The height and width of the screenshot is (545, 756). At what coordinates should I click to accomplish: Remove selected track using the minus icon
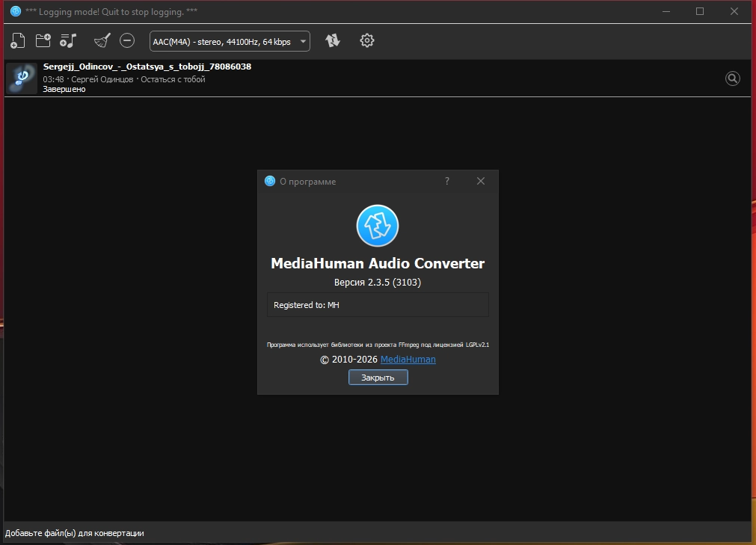tap(127, 41)
